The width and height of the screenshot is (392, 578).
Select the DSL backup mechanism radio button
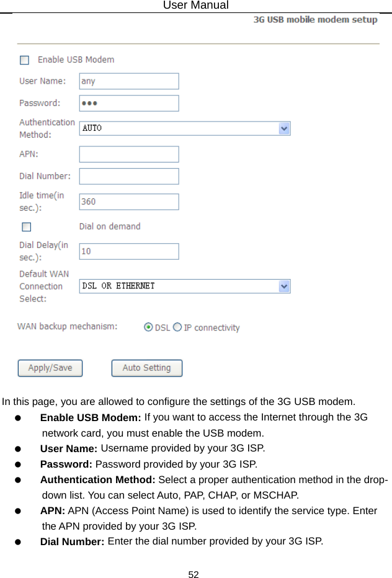coord(148,327)
